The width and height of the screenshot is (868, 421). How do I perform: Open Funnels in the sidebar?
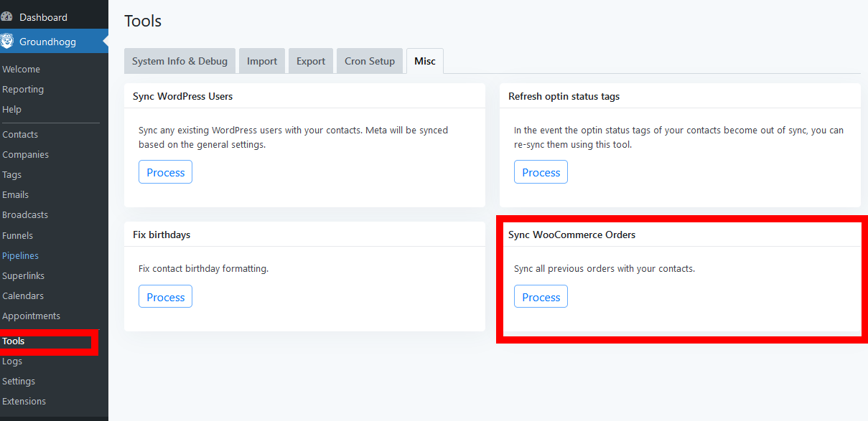[x=17, y=235]
